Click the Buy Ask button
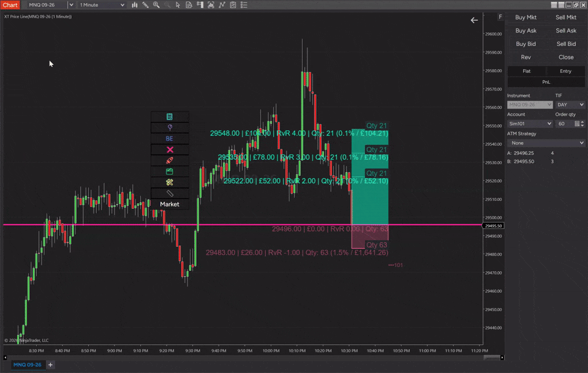Screen dimensions: 588x373 pos(526,31)
